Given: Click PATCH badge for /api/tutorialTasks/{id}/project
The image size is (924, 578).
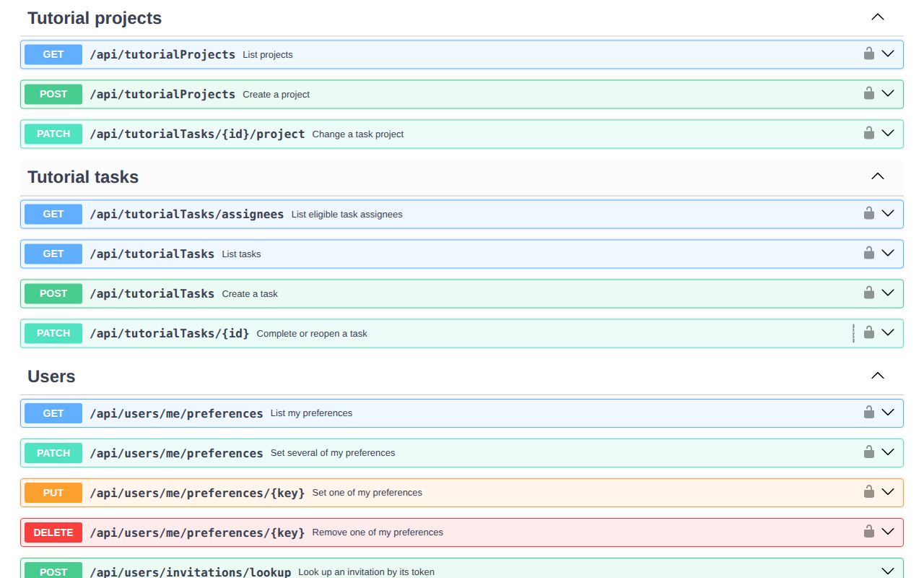Looking at the screenshot, I should (x=53, y=134).
